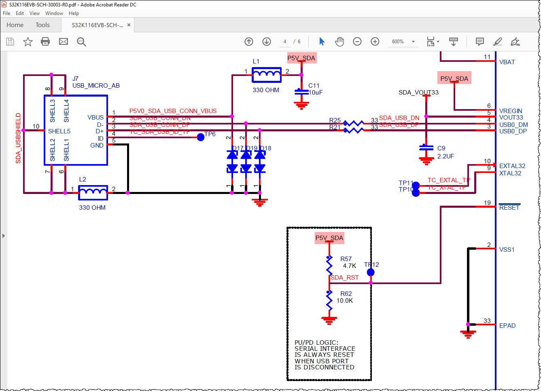Open the Find text magnifier tool
This screenshot has width=541, height=392.
81,42
